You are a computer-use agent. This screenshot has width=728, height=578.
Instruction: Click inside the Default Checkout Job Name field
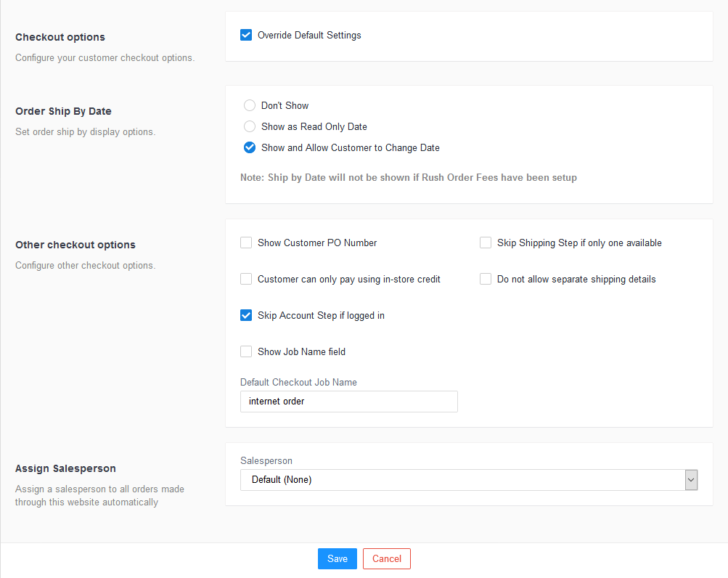pos(349,402)
